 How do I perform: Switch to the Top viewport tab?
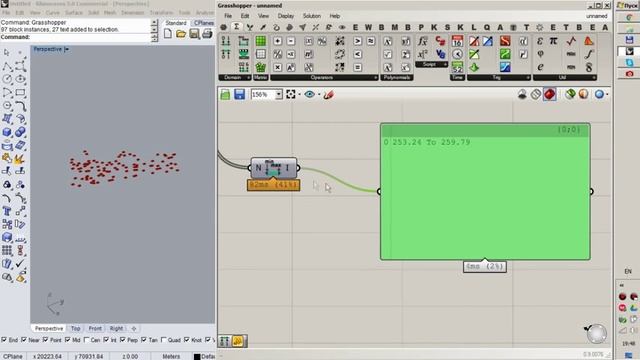point(76,328)
